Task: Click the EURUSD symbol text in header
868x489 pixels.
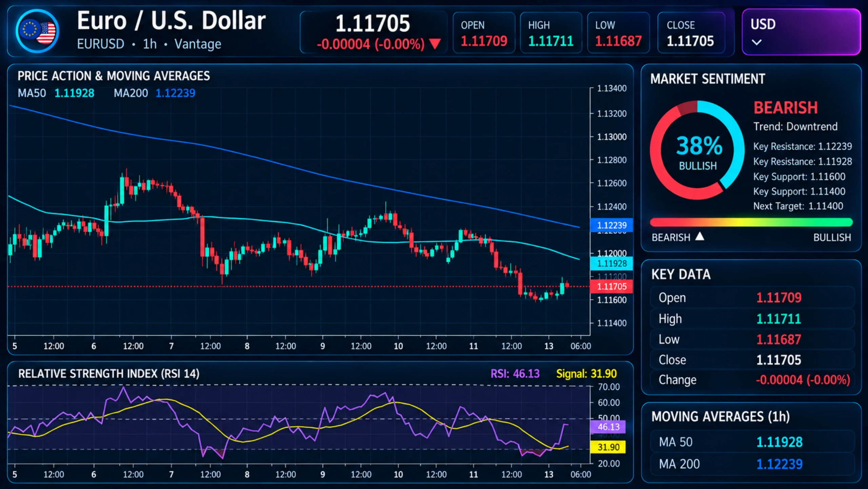Action: [100, 44]
